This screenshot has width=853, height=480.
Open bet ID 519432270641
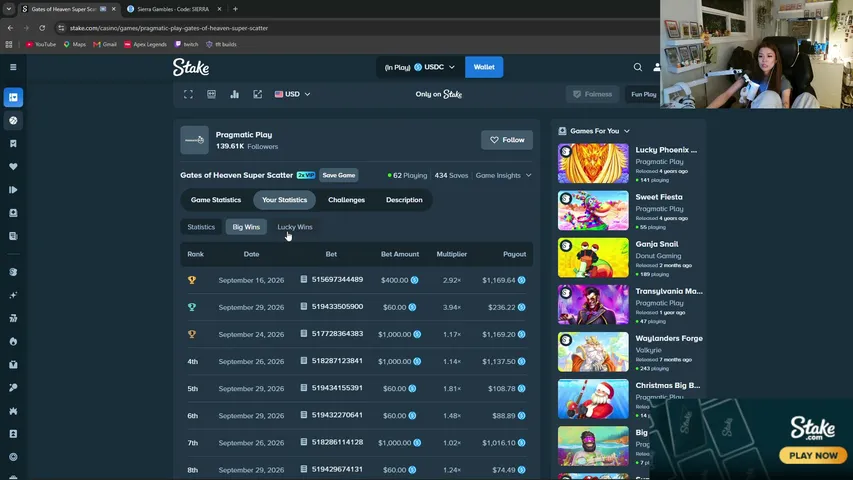pyautogui.click(x=337, y=415)
